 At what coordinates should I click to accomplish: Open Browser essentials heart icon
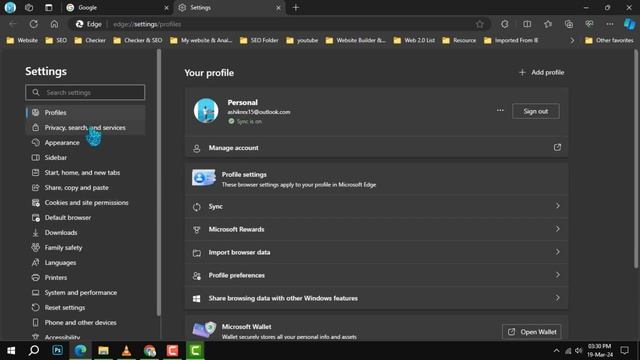[x=589, y=24]
